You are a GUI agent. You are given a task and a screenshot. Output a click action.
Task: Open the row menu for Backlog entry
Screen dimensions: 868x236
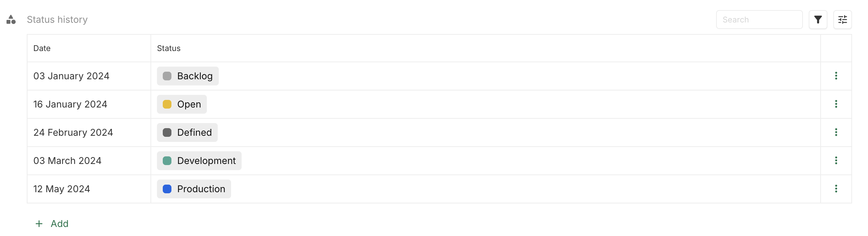click(837, 76)
